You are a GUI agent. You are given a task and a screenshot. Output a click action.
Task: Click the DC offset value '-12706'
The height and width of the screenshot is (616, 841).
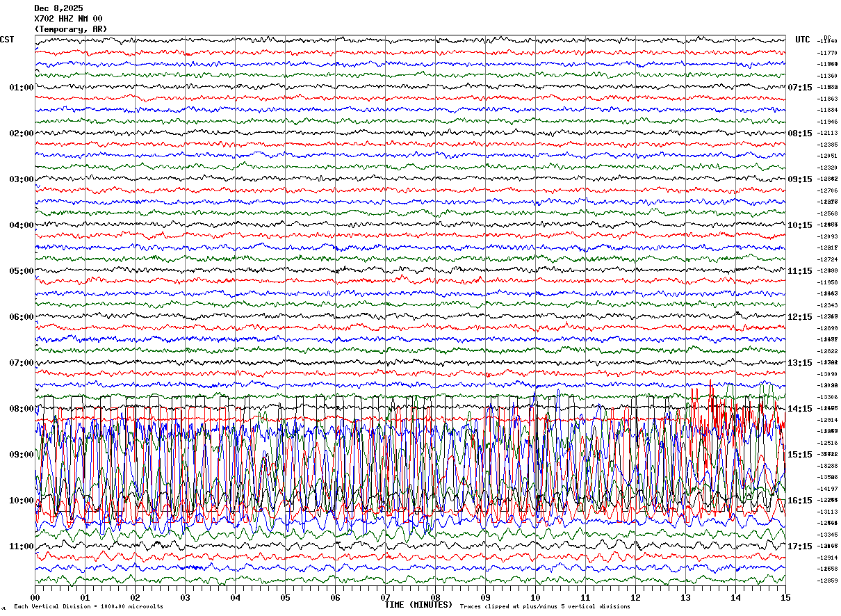827,191
